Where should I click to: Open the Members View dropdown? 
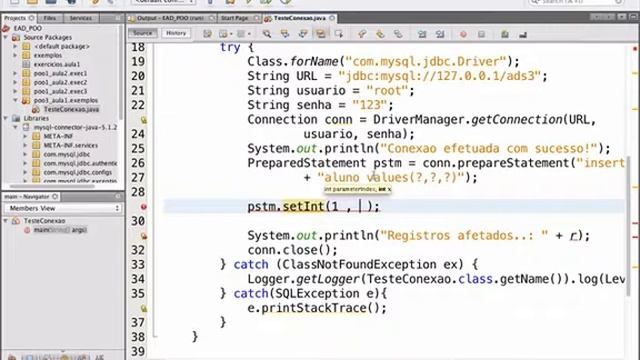(x=63, y=208)
